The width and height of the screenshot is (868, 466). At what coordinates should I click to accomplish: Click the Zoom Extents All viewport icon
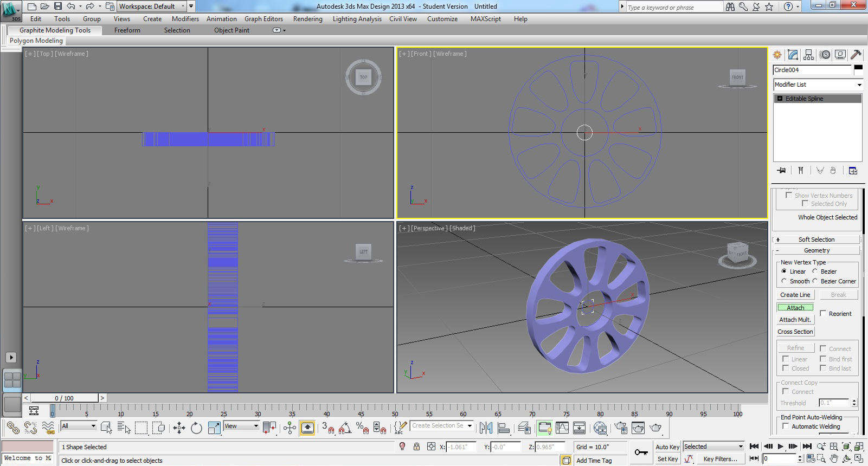tap(846, 446)
